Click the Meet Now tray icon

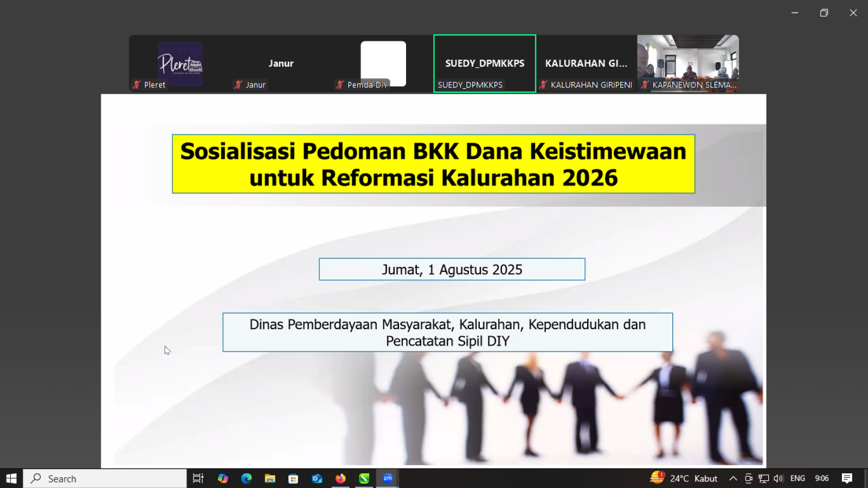point(749,478)
